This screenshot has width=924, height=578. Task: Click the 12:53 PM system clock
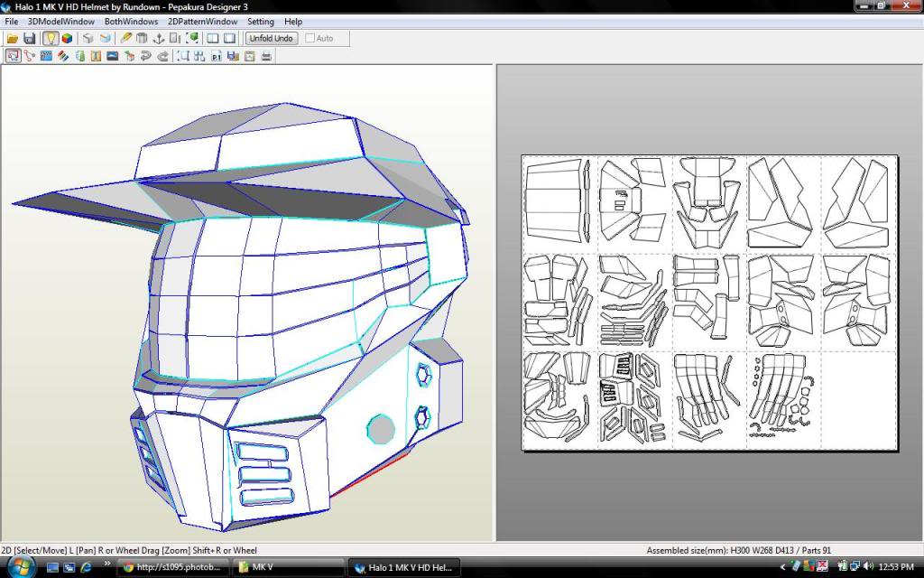(896, 567)
